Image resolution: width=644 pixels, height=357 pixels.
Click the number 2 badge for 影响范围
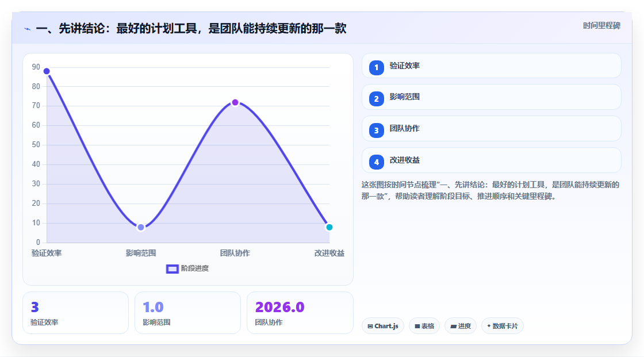376,99
